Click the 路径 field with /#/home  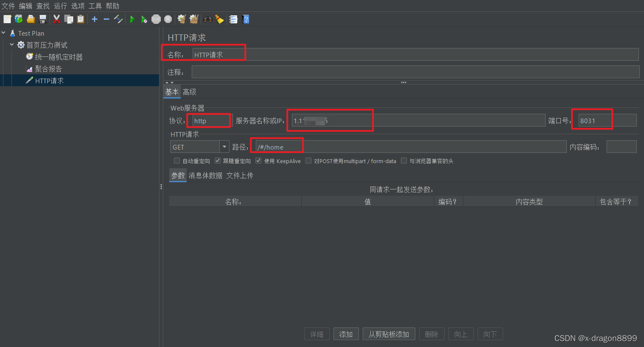[411, 147]
